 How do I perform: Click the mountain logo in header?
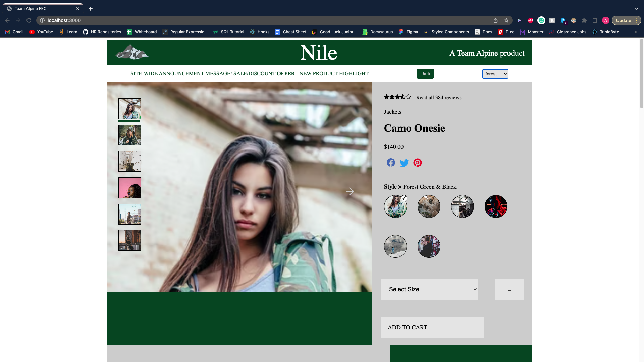pyautogui.click(x=132, y=52)
